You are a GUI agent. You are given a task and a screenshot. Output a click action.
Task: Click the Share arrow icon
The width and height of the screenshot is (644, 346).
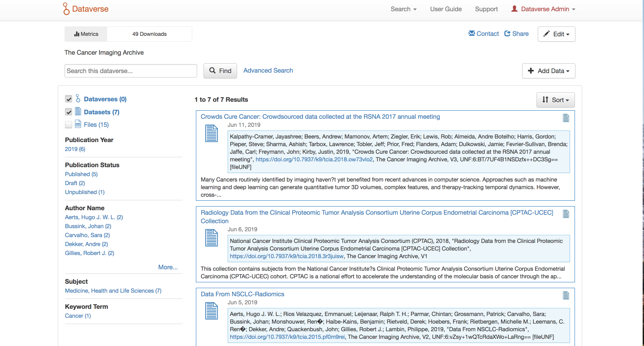point(507,34)
